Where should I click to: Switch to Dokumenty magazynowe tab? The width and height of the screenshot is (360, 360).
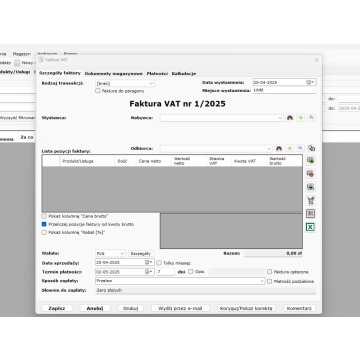(x=114, y=74)
